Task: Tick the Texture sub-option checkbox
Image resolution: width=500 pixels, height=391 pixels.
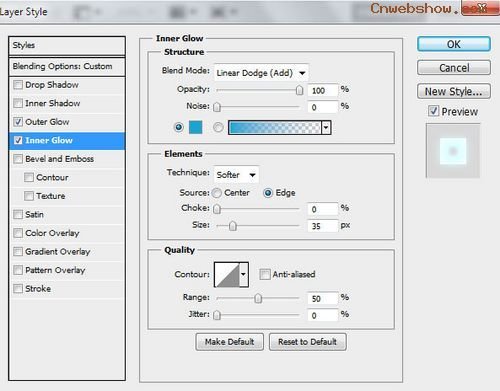Action: (29, 196)
